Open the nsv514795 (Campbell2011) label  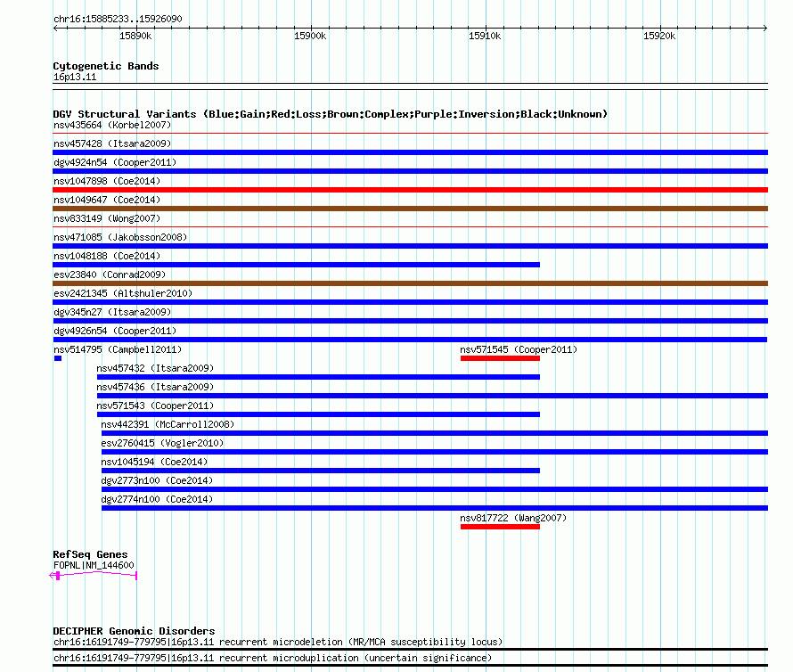coord(118,349)
